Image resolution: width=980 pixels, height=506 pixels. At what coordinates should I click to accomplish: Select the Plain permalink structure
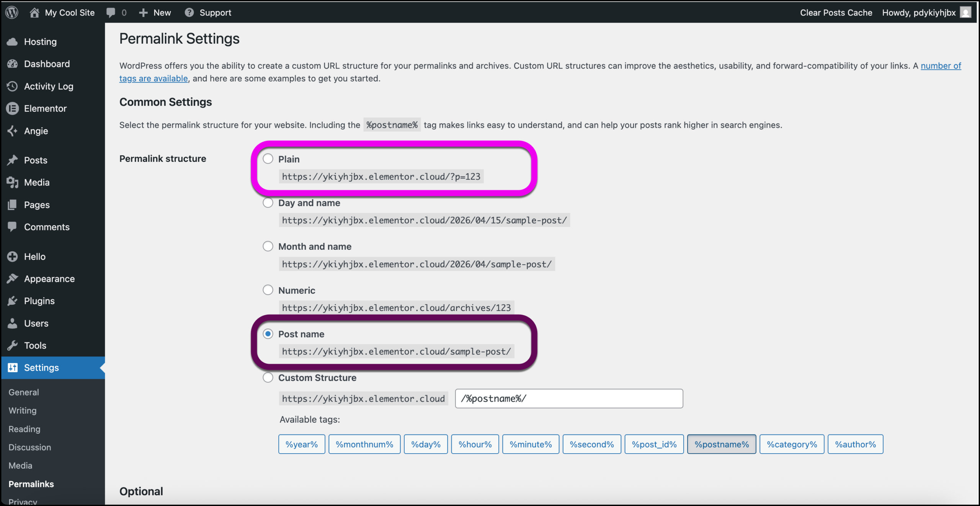coord(268,158)
